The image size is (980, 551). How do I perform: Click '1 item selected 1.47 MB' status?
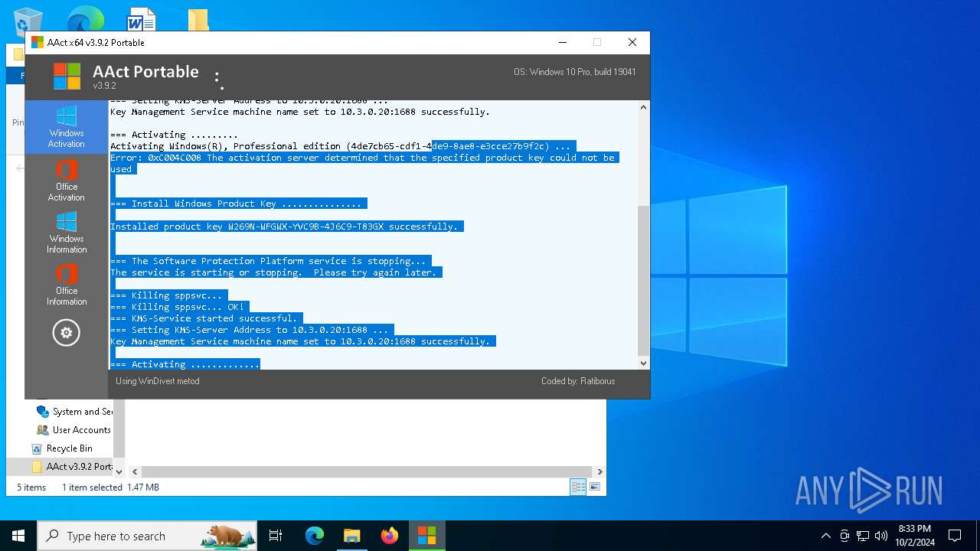pyautogui.click(x=110, y=487)
